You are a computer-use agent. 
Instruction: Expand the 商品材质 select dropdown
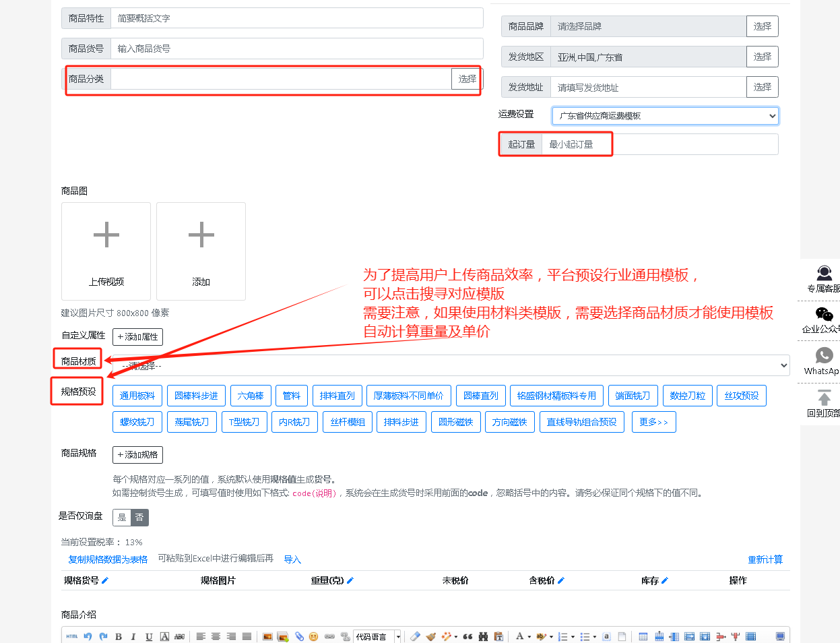click(x=451, y=365)
